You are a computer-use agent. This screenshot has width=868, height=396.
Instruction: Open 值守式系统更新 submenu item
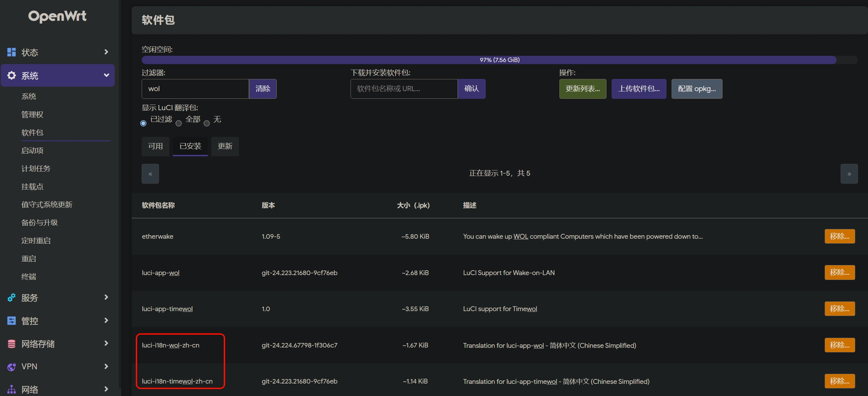pyautogui.click(x=47, y=204)
